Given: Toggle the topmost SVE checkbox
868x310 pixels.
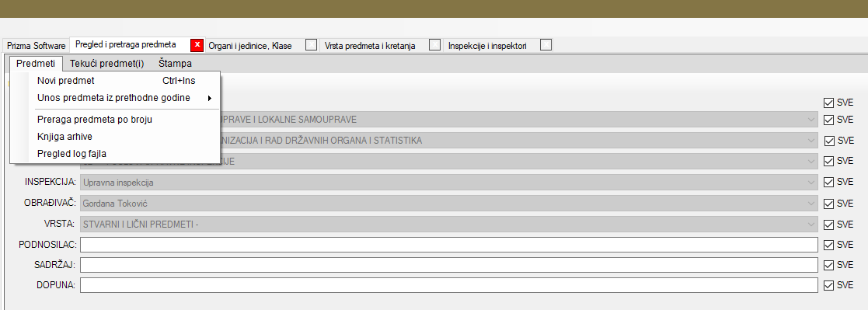Looking at the screenshot, I should [828, 103].
